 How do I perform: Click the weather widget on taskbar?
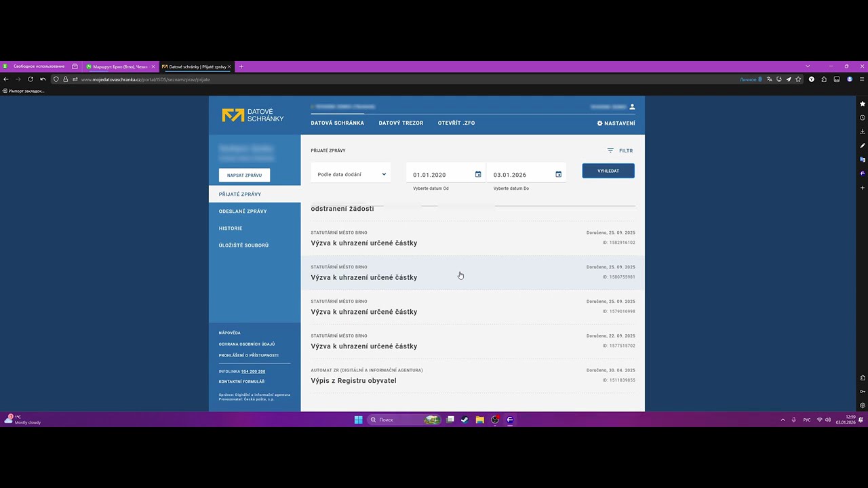[23, 420]
